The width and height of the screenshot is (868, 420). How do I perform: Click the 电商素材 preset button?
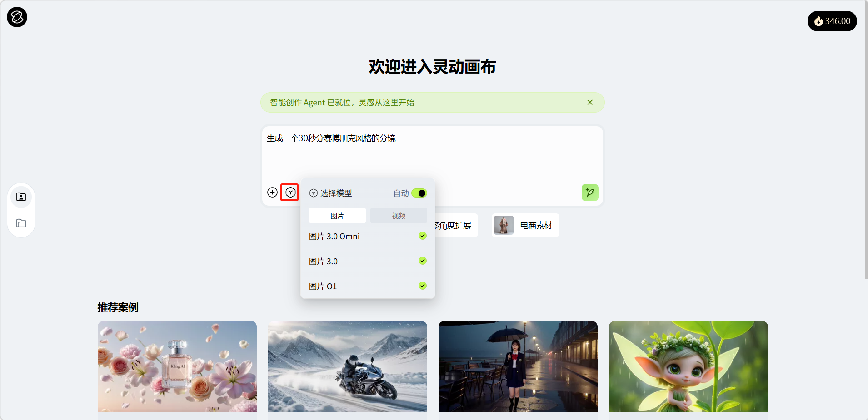(x=525, y=225)
